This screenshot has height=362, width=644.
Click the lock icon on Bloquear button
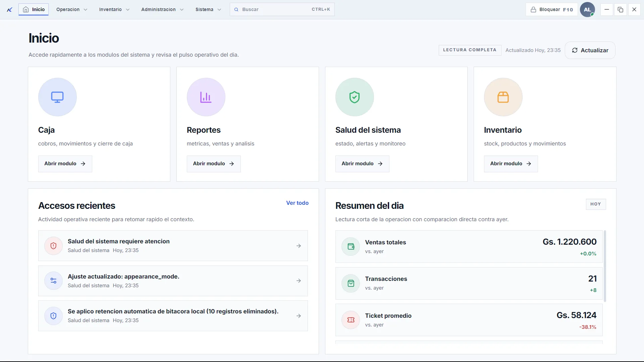point(533,9)
